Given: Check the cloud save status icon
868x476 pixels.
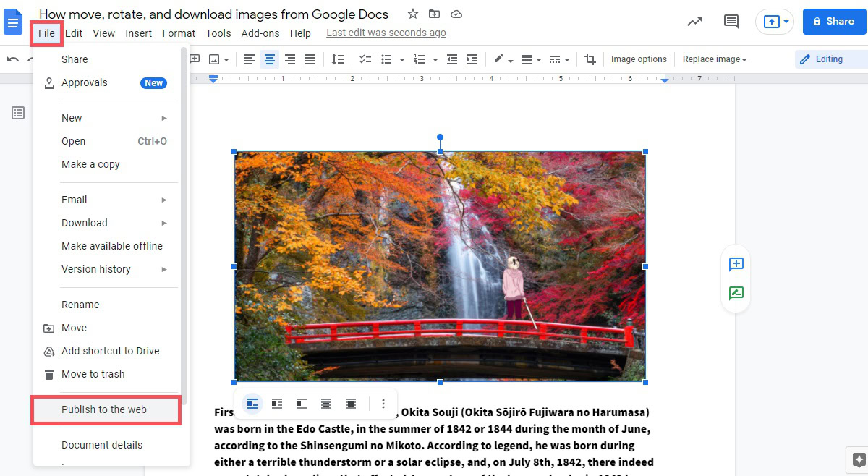Looking at the screenshot, I should point(456,14).
